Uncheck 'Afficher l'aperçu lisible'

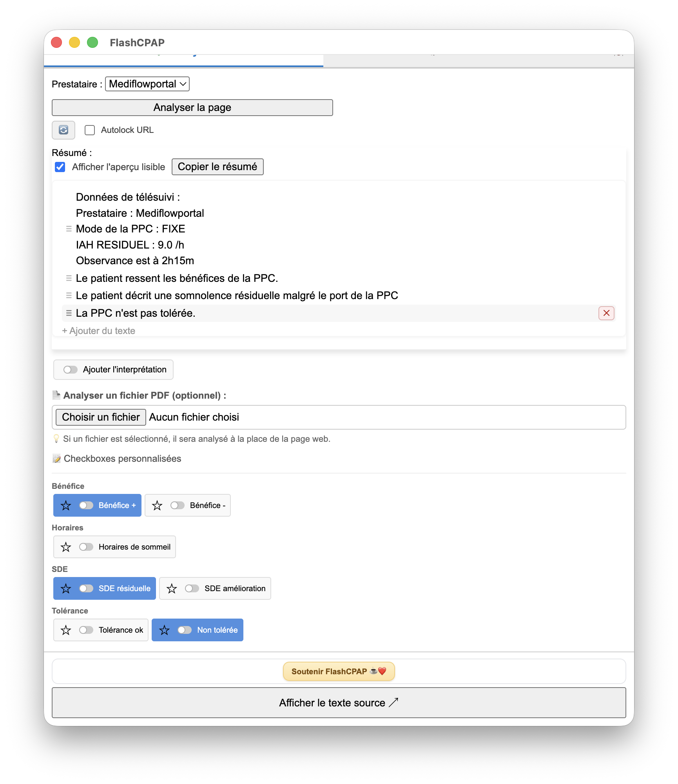(x=60, y=167)
